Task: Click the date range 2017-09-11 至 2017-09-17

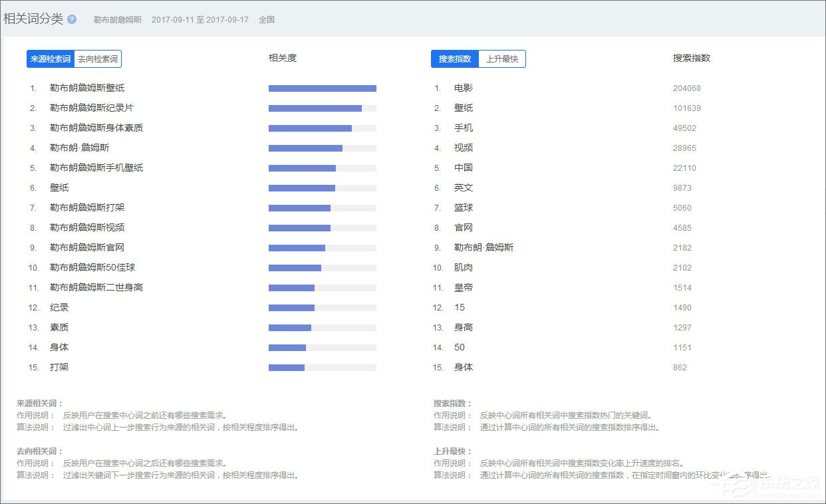Action: click(x=200, y=19)
